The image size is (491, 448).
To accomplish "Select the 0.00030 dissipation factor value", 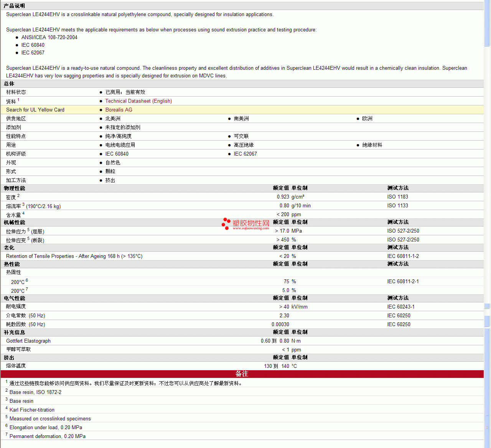I will tap(280, 325).
